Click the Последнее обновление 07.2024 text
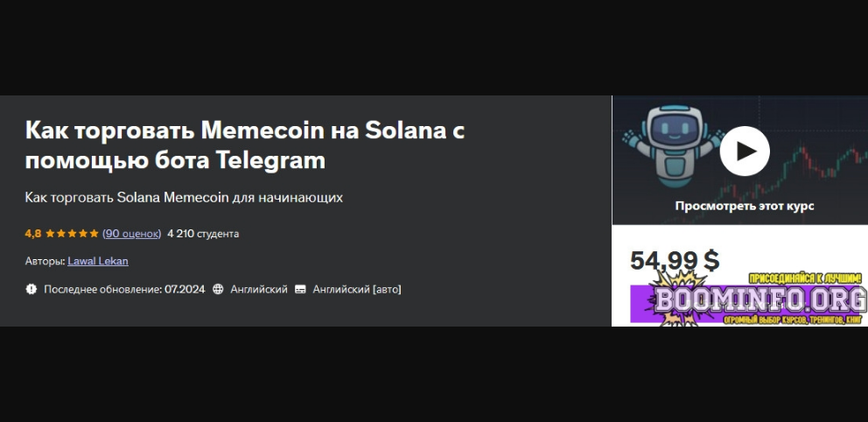 [x=124, y=289]
